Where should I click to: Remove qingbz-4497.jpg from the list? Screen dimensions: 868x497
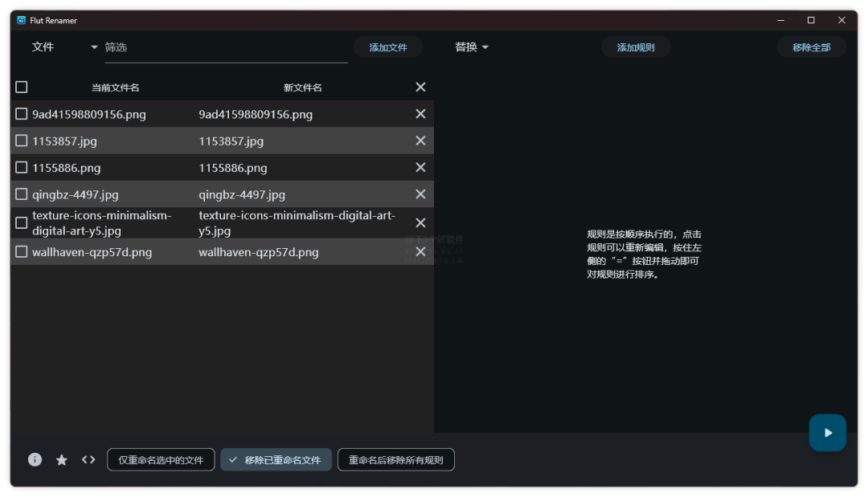[x=420, y=194]
